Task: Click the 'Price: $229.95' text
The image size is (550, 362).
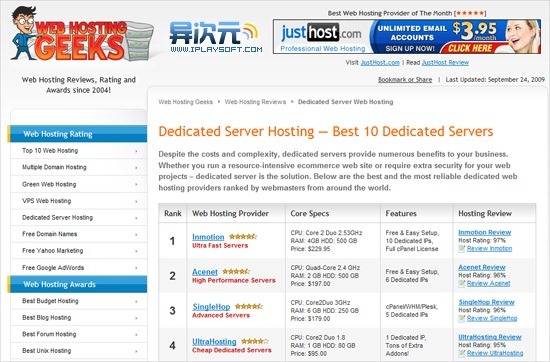Action: [310, 249]
